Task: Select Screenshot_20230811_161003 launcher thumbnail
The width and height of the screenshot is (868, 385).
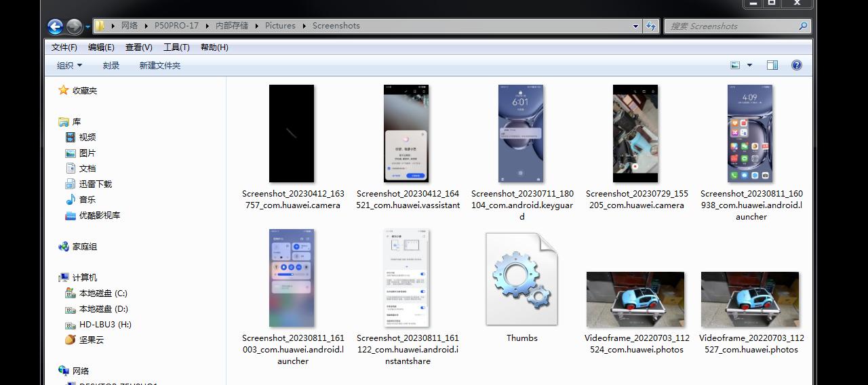Action: [292, 278]
